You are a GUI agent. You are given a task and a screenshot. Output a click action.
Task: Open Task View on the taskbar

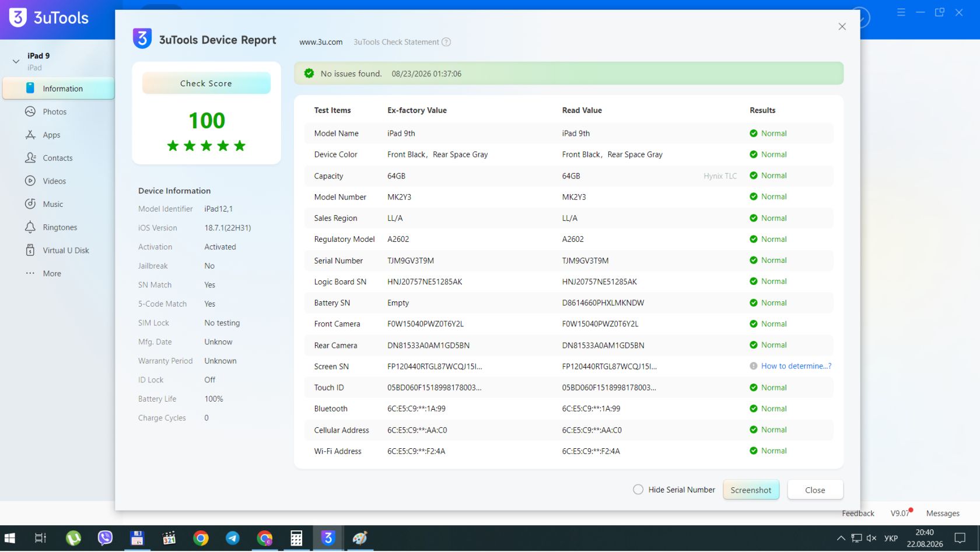[x=40, y=538]
